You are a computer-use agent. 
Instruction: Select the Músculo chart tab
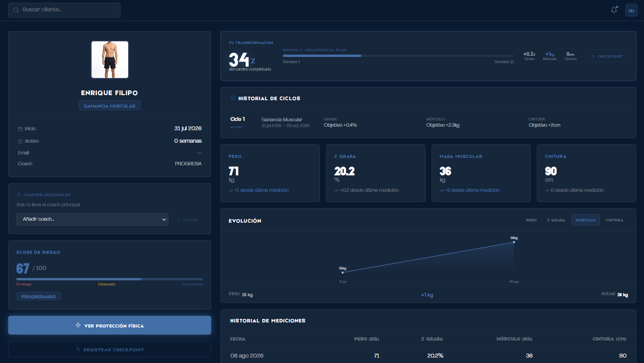click(x=586, y=220)
